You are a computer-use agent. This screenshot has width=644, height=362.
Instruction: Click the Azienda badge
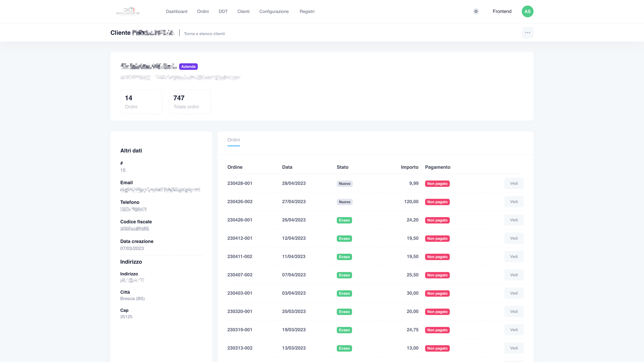tap(188, 66)
